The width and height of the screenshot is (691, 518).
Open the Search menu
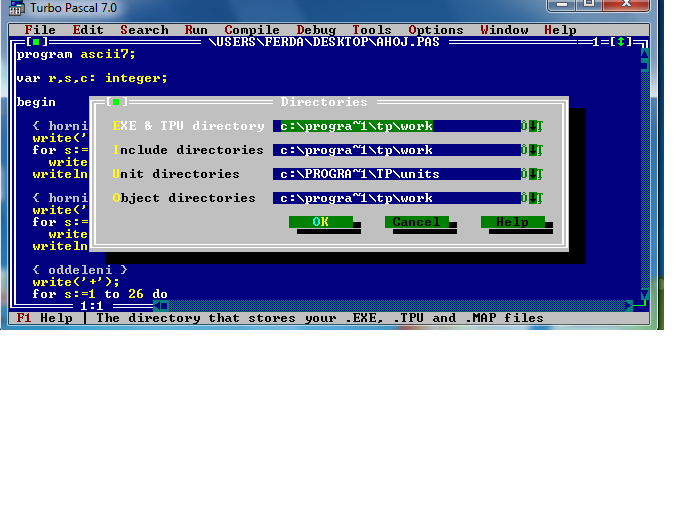[145, 30]
